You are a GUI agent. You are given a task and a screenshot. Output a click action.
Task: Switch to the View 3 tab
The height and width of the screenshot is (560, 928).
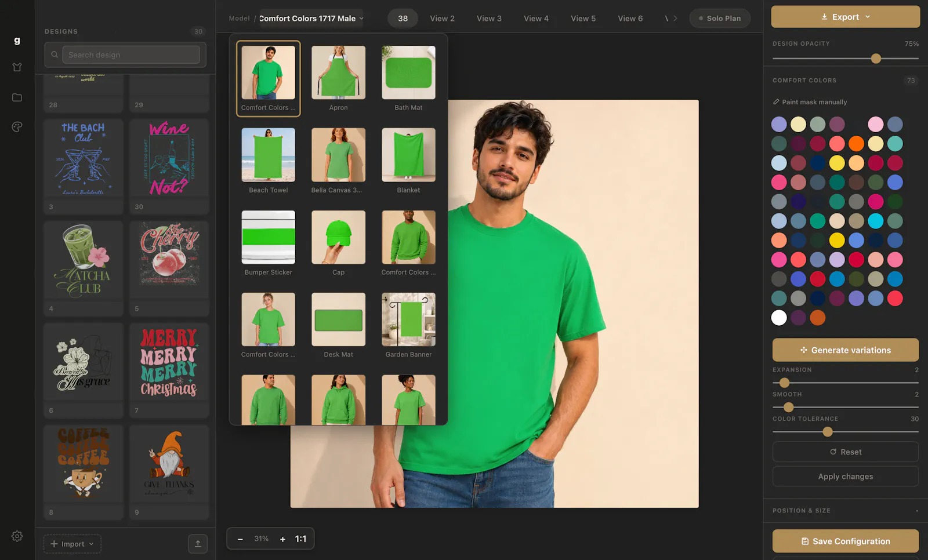point(489,19)
